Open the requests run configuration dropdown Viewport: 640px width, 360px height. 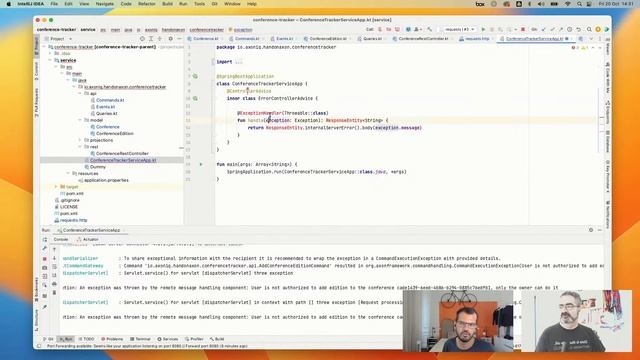(459, 29)
